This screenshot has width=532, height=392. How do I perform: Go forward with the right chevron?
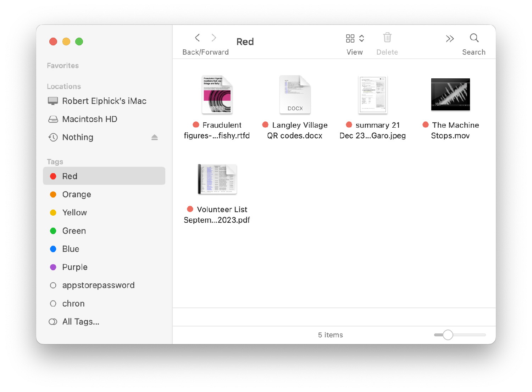tap(214, 38)
